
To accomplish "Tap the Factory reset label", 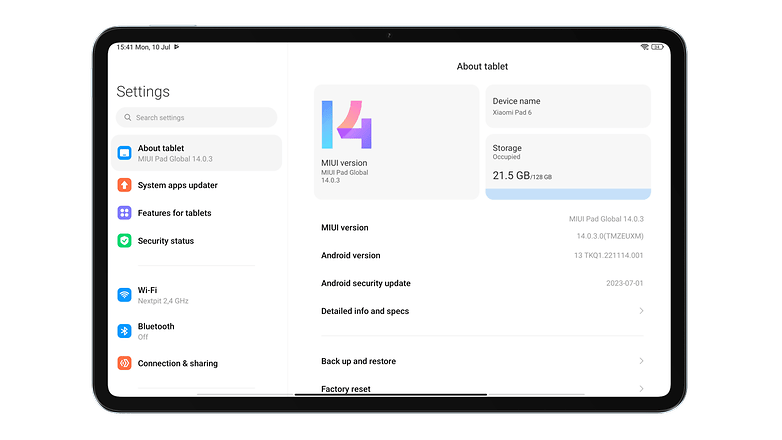I will pos(346,389).
